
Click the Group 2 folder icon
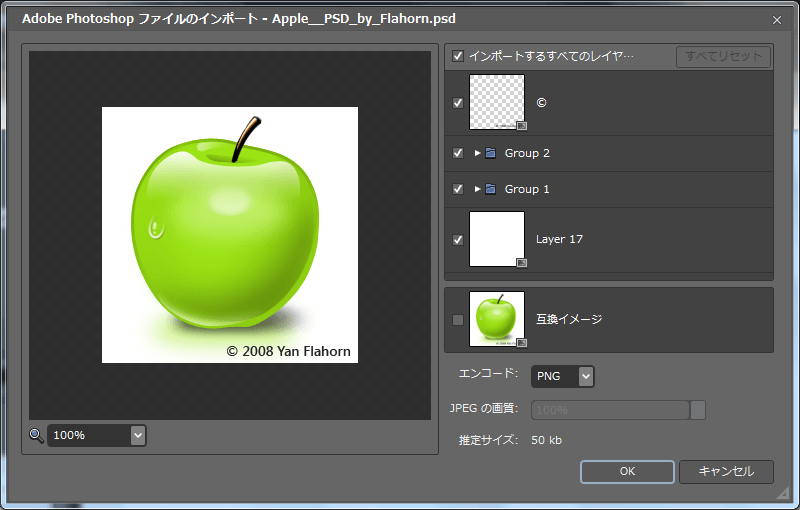(x=490, y=153)
